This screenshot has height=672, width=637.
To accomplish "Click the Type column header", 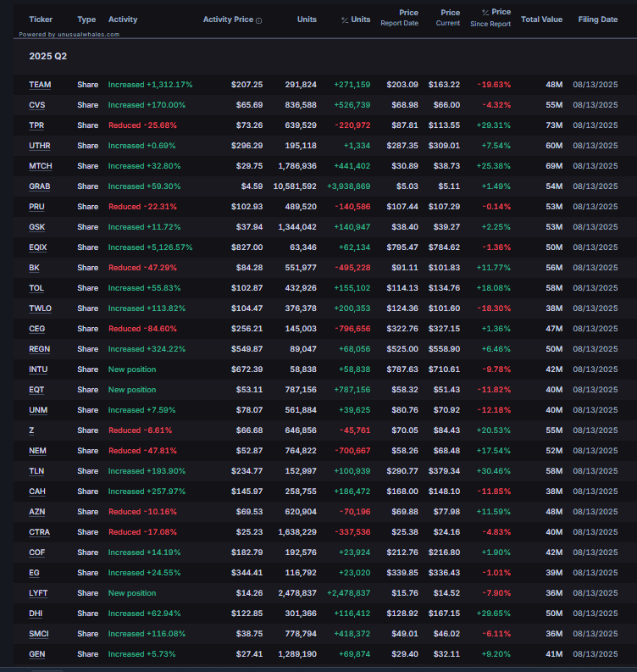I will coord(86,19).
